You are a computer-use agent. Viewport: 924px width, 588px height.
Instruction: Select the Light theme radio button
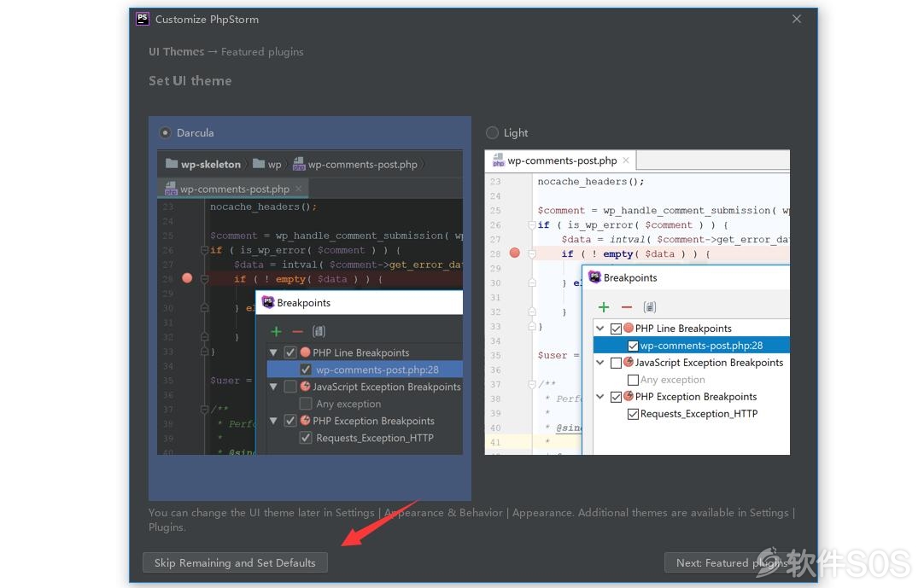[492, 132]
